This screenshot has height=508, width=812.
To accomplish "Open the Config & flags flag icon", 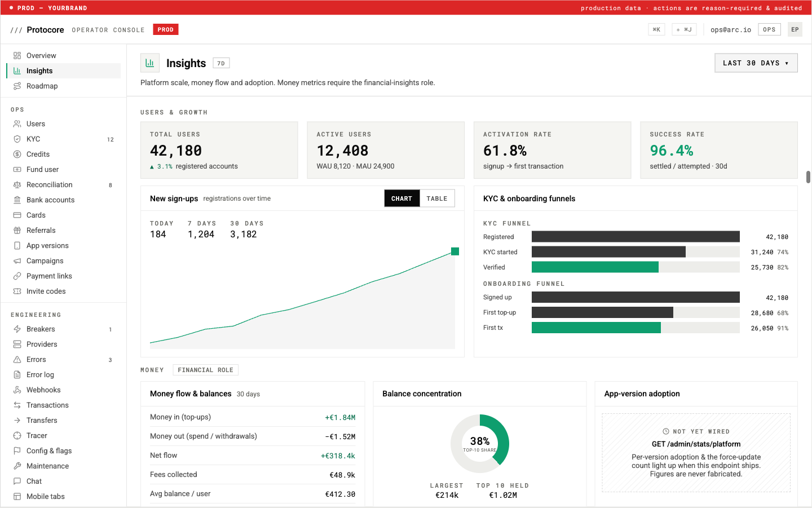I will coord(17,451).
